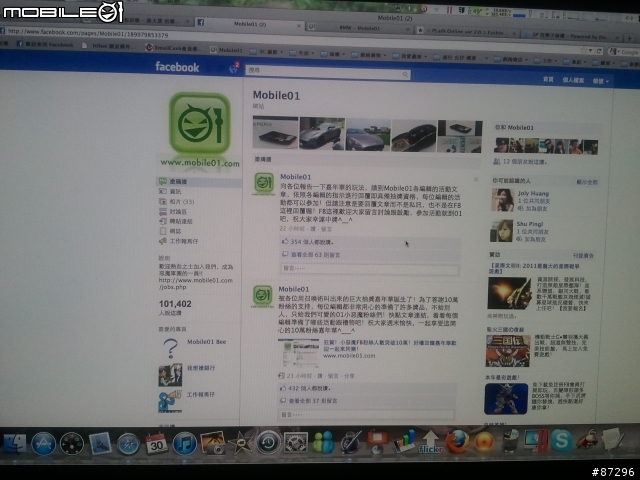Viewport: 640px width, 480px height.
Task: Click the Google search box in toolbar
Action: point(624,52)
